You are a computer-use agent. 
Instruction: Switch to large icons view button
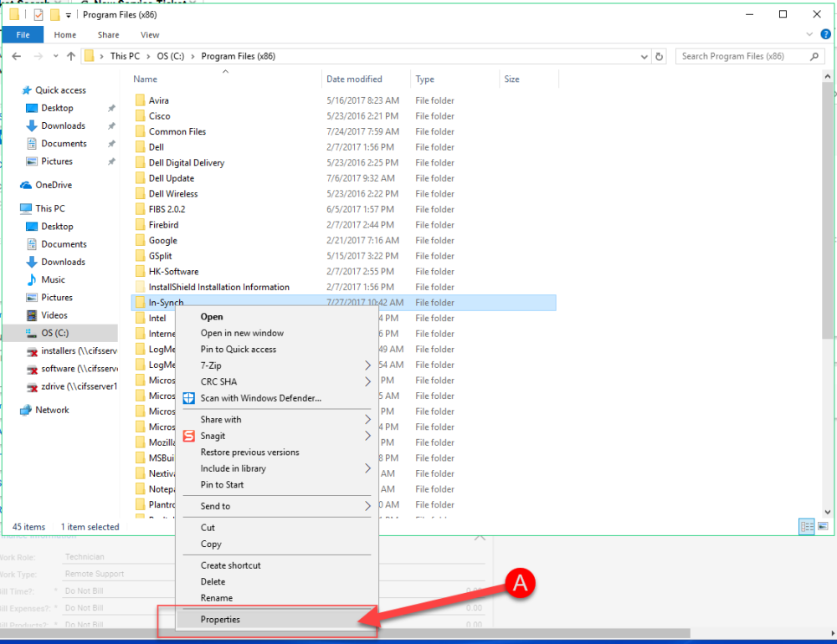[823, 526]
